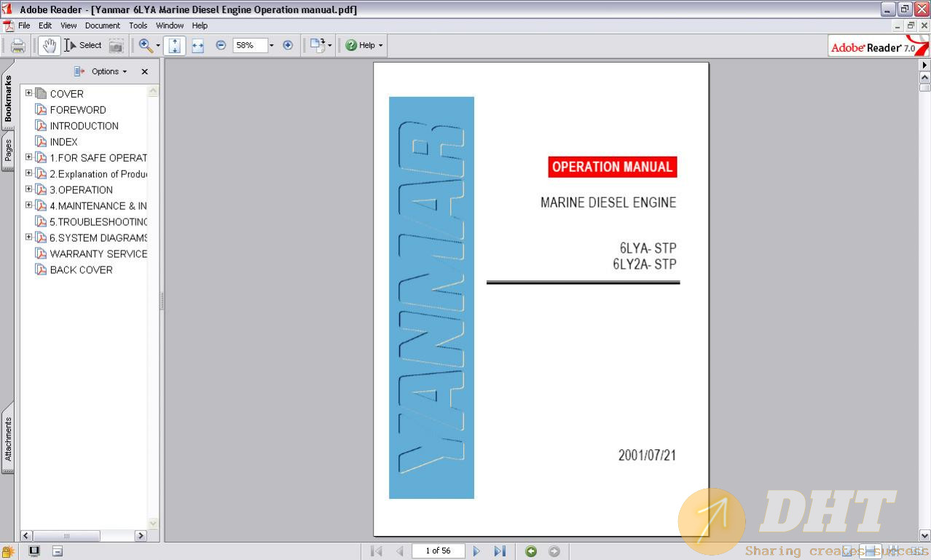The image size is (931, 560).
Task: Click the bookmarks panel scroll-left arrow
Action: pos(27,535)
